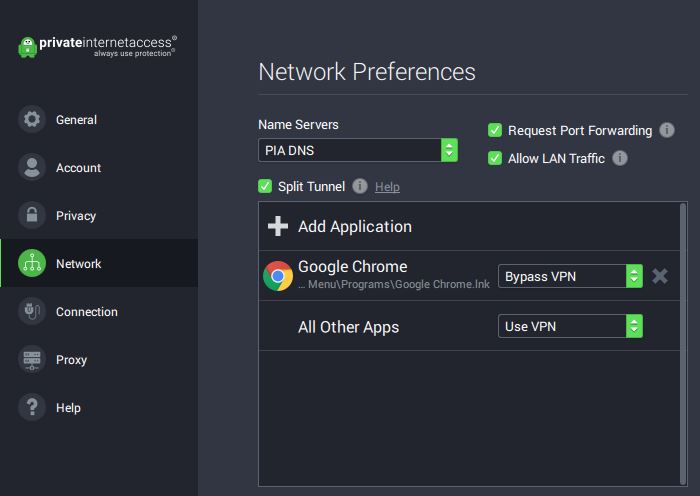The image size is (700, 496).
Task: Click the info icon next to Split Tunnel
Action: (x=360, y=186)
